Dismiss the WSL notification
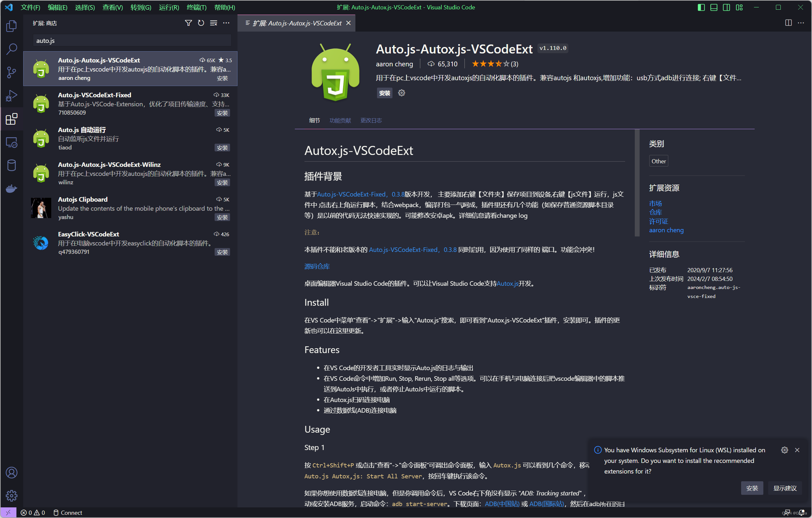The width and height of the screenshot is (812, 518). point(797,450)
